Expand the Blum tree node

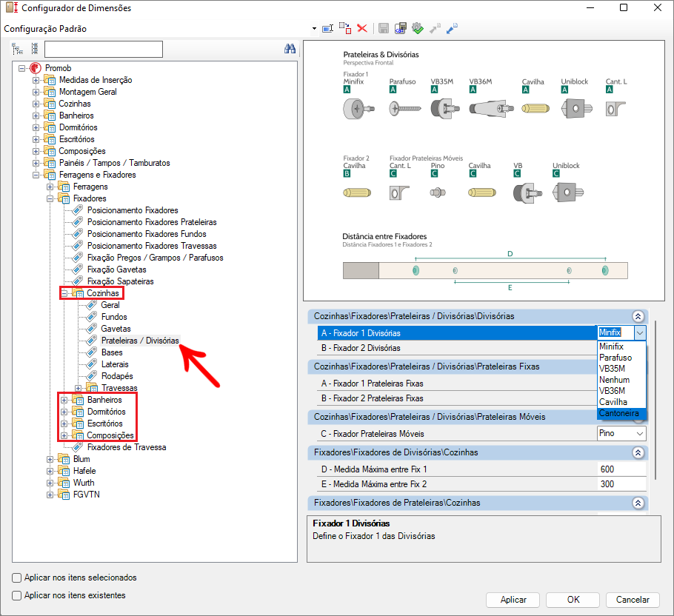(50, 459)
